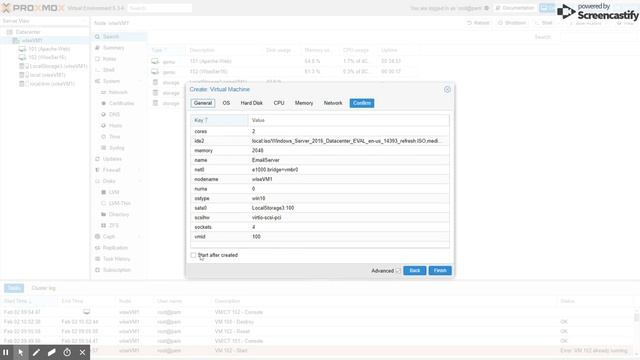
Task: Select the name EmailServer row
Action: 320,160
